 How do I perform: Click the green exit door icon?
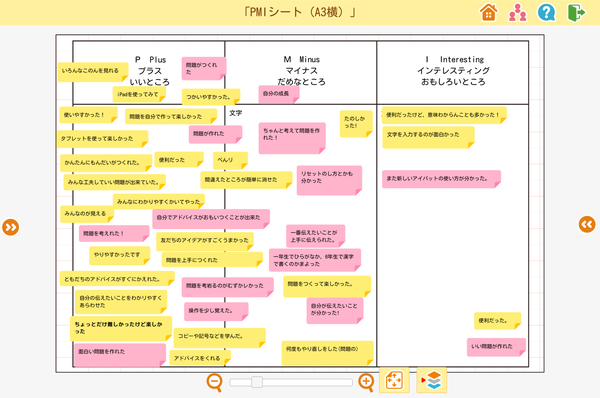pyautogui.click(x=576, y=12)
